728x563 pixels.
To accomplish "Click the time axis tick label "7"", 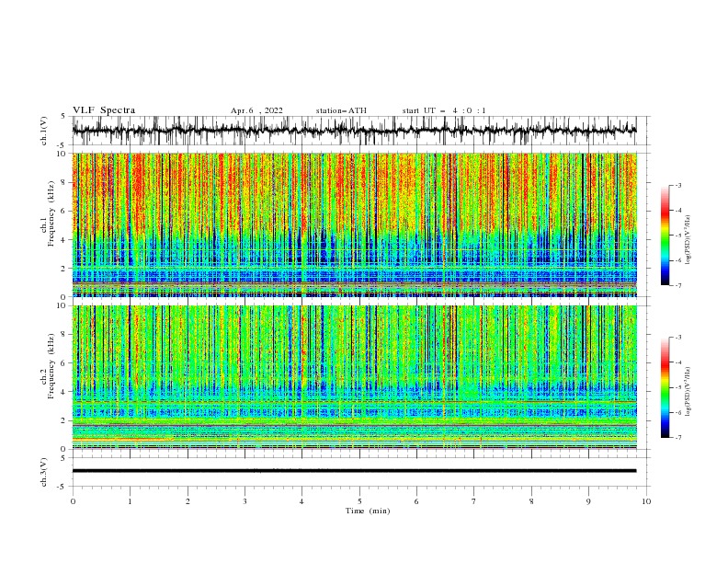I will tap(474, 501).
